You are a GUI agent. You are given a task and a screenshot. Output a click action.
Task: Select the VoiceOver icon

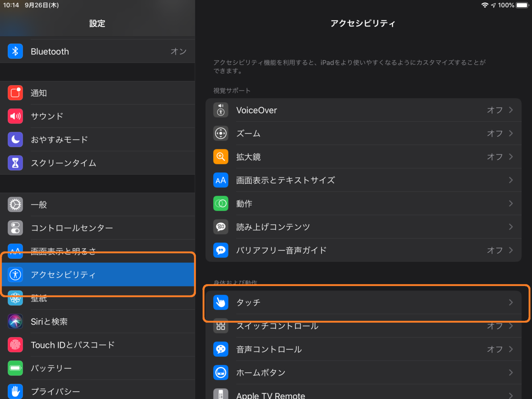[220, 110]
